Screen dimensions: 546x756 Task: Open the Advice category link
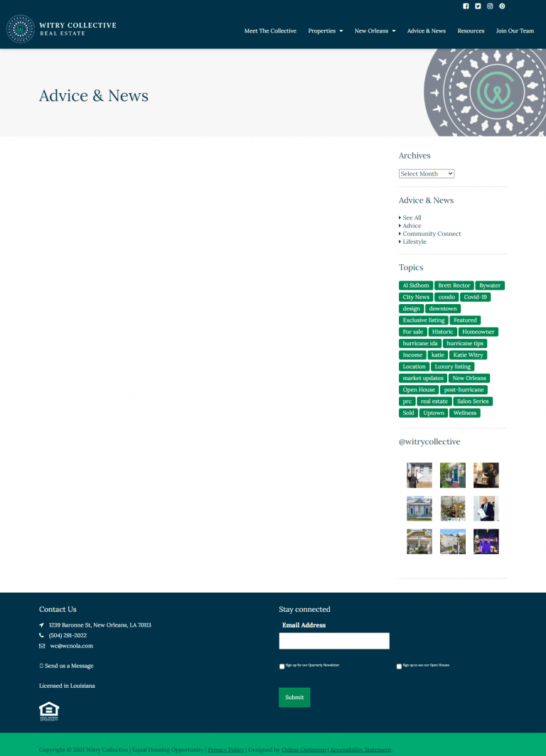pos(412,226)
